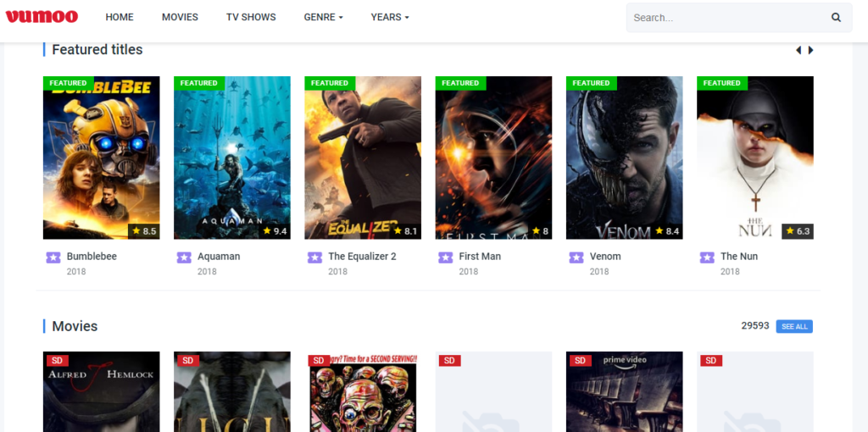Click the purple star icon beside Venom

(x=576, y=258)
